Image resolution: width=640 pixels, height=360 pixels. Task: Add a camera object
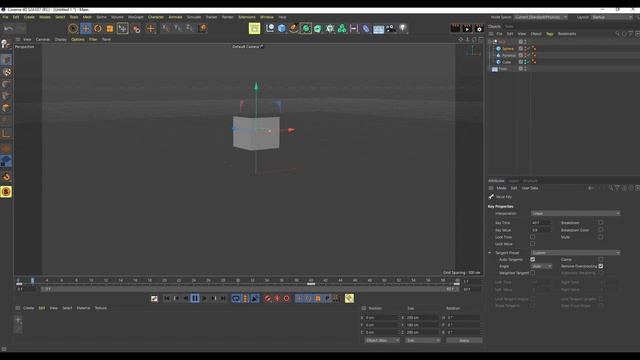tap(391, 28)
